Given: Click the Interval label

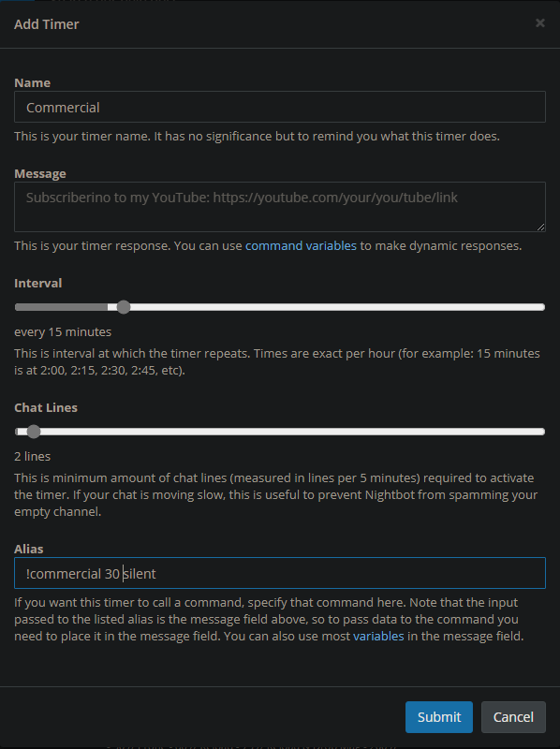Looking at the screenshot, I should (x=38, y=283).
